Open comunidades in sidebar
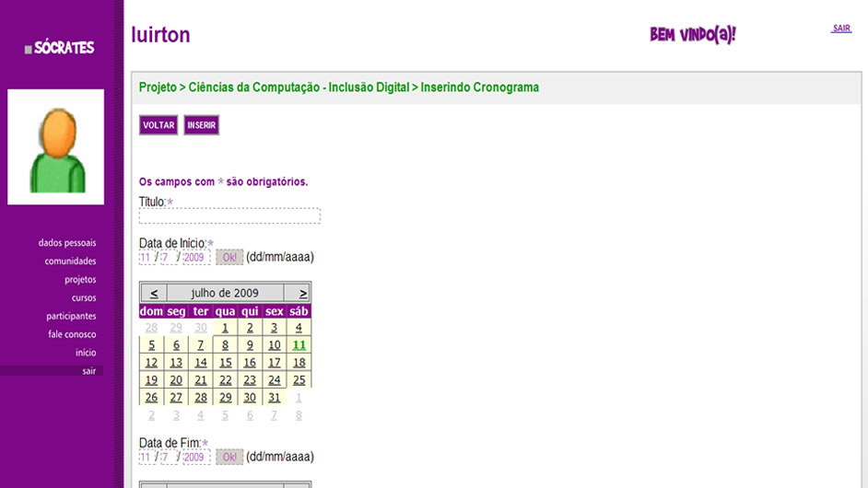The width and height of the screenshot is (868, 488). tap(70, 261)
